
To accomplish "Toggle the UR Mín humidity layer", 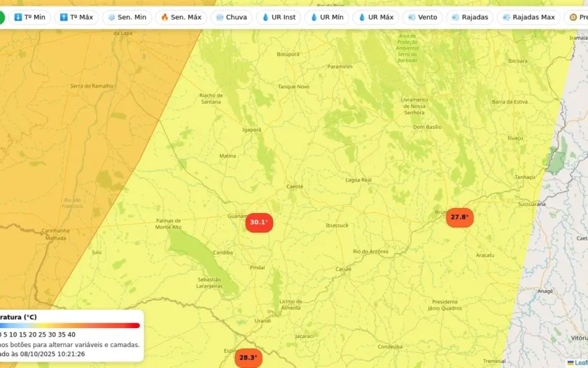I will [327, 18].
